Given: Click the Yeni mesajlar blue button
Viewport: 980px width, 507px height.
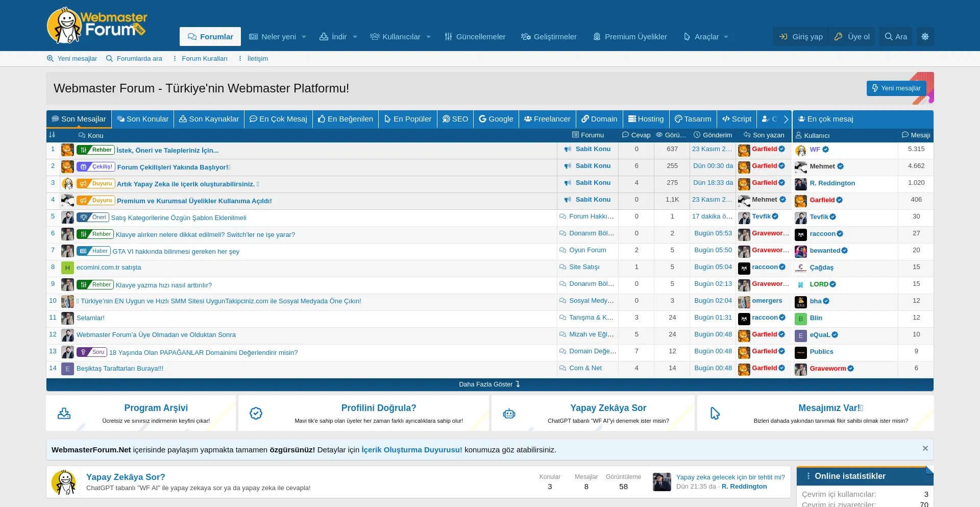Looking at the screenshot, I should pos(896,88).
